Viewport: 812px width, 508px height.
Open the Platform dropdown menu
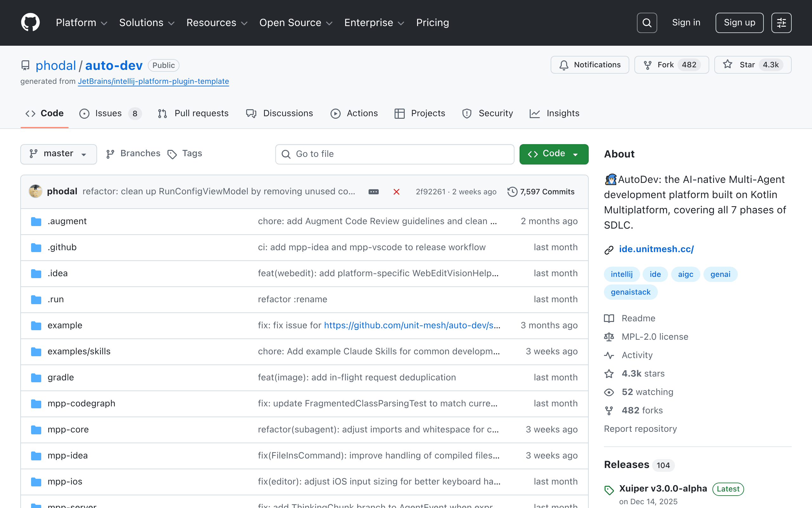pos(81,23)
